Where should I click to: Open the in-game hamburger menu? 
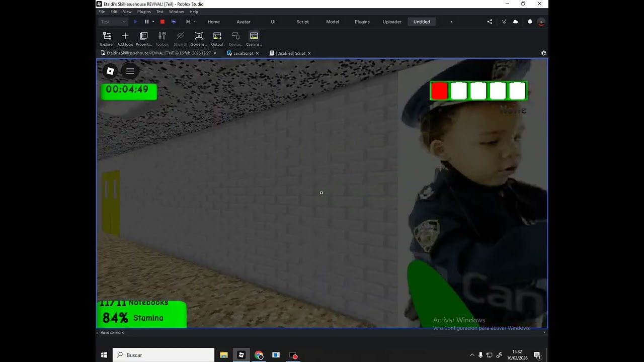[130, 71]
